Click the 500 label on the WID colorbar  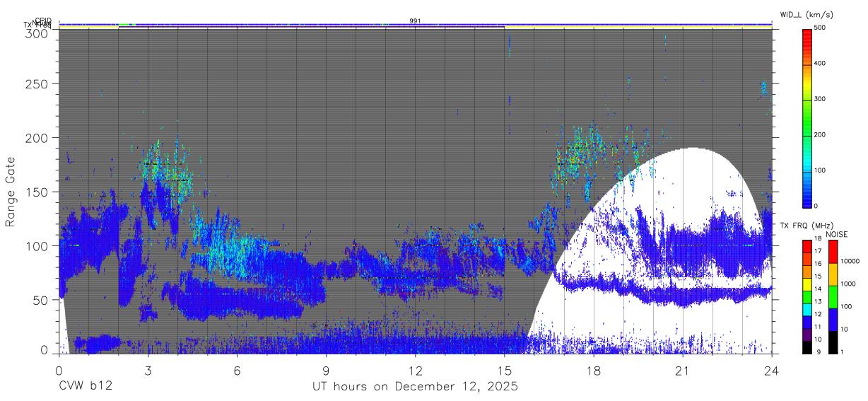821,28
